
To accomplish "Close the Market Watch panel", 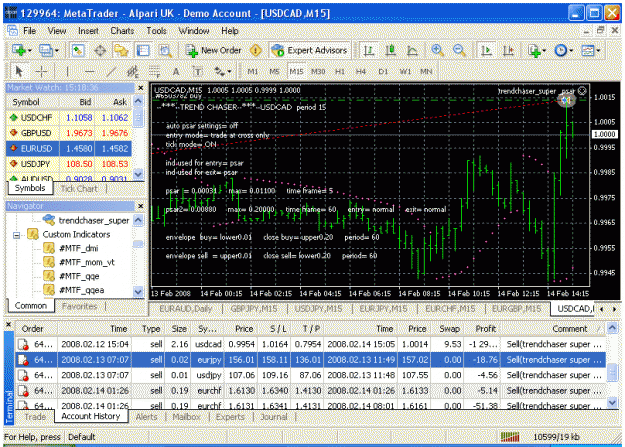I will point(141,88).
